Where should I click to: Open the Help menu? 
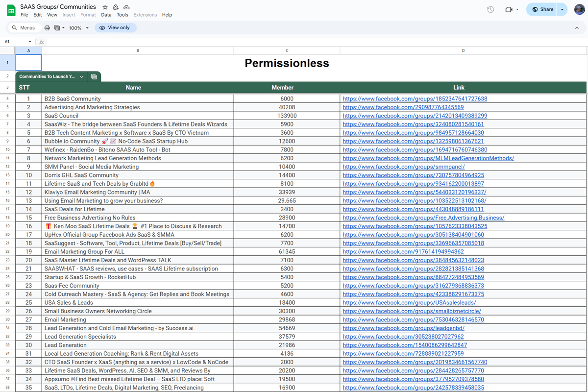[x=167, y=15]
